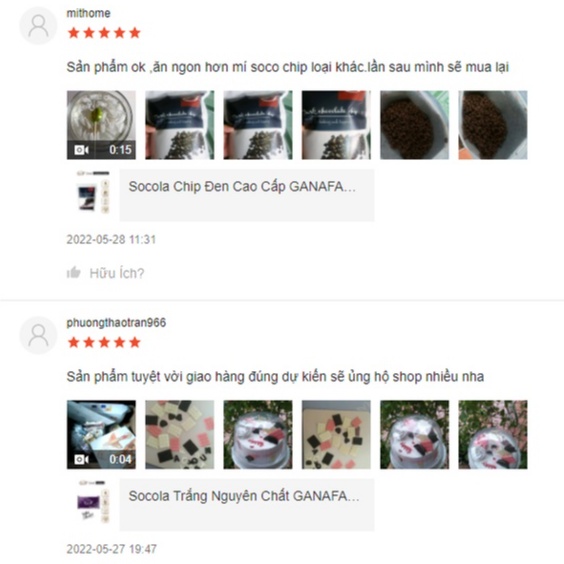Open Socola Trắng Nguyên Chất GANAFA product
Image resolution: width=564 pixels, height=564 pixels.
[x=247, y=505]
